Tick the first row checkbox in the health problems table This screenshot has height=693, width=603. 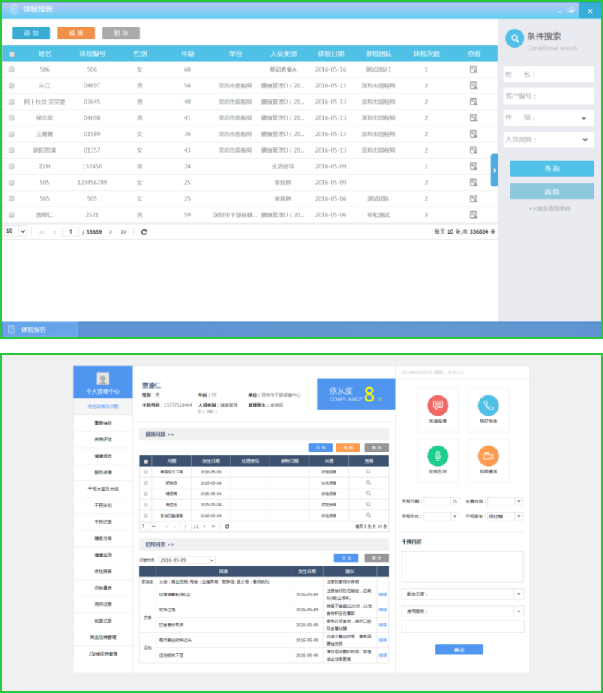[146, 470]
